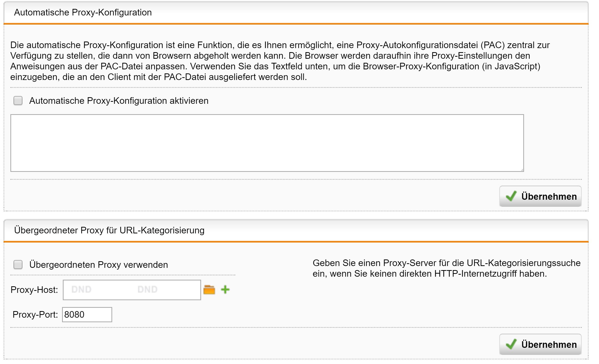Click the resize handle of the PAC text area
The width and height of the screenshot is (599, 364).
(x=522, y=170)
